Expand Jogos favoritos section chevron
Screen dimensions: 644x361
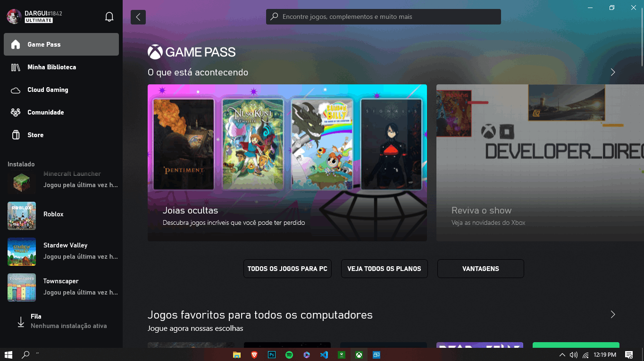point(613,314)
